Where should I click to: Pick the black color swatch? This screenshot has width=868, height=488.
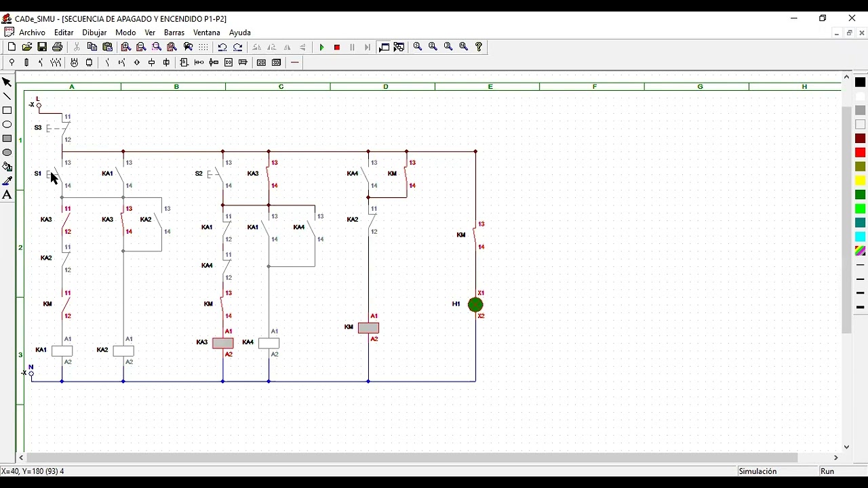(860, 82)
